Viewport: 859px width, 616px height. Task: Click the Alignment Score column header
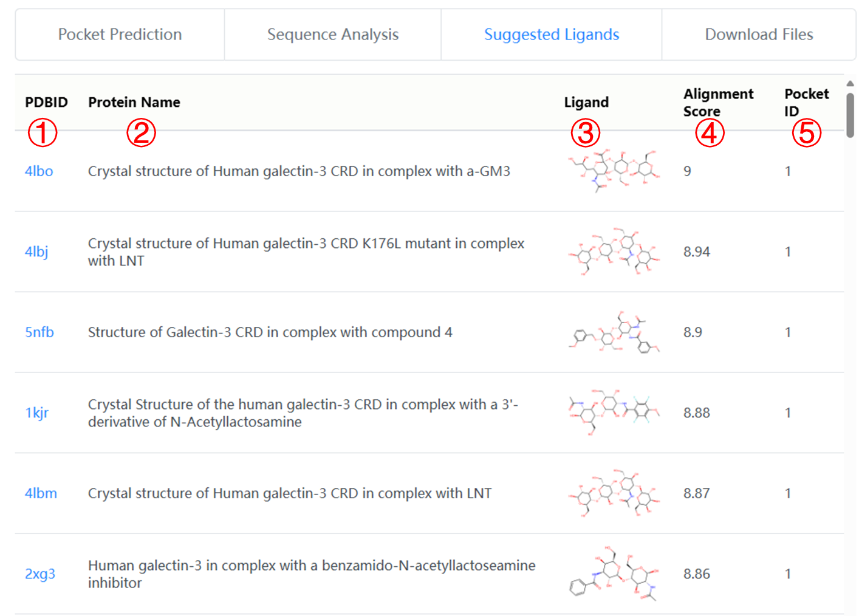pyautogui.click(x=718, y=102)
